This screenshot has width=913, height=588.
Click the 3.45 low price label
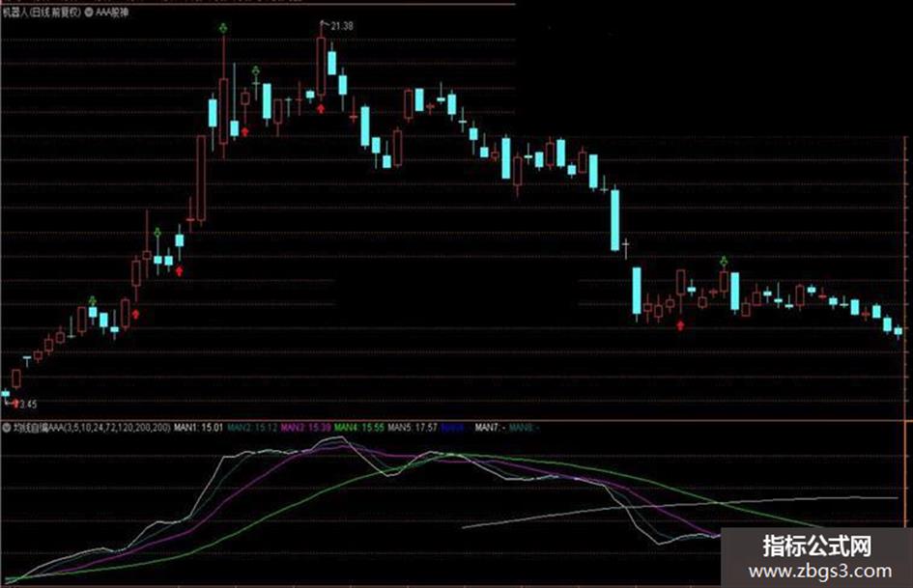pyautogui.click(x=27, y=404)
